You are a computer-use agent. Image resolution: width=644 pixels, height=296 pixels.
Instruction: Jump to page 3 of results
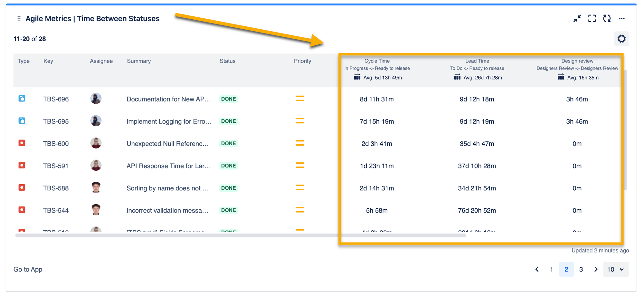pyautogui.click(x=581, y=269)
